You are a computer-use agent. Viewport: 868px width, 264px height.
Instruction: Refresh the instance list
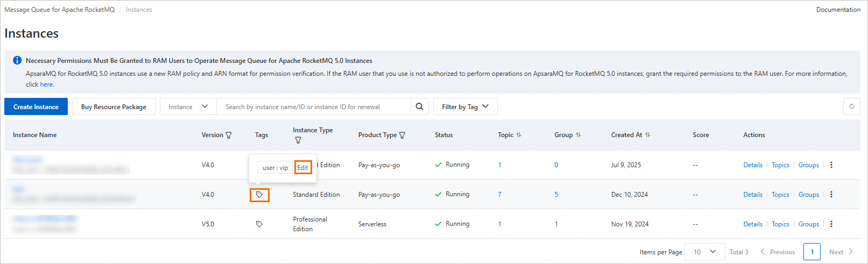[x=851, y=106]
